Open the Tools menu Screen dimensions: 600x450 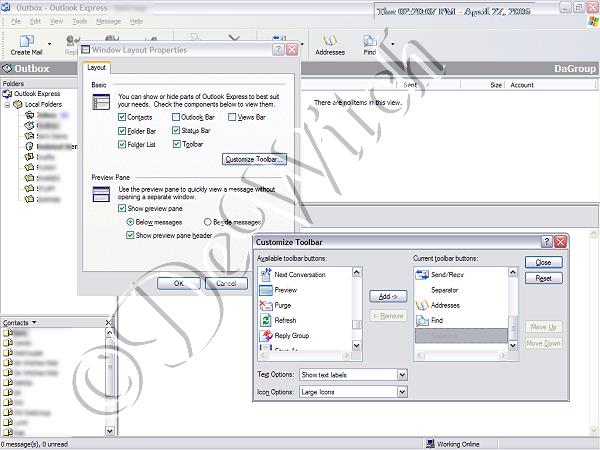[80, 20]
